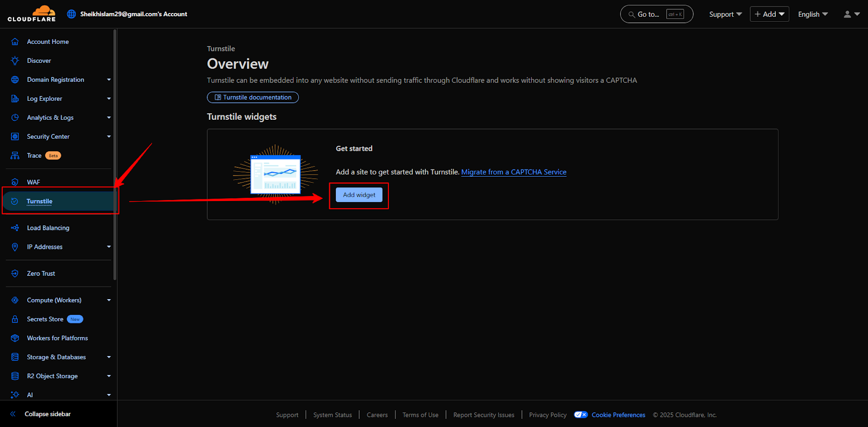The height and width of the screenshot is (427, 868).
Task: Open Report Security Issues link
Action: tap(484, 415)
